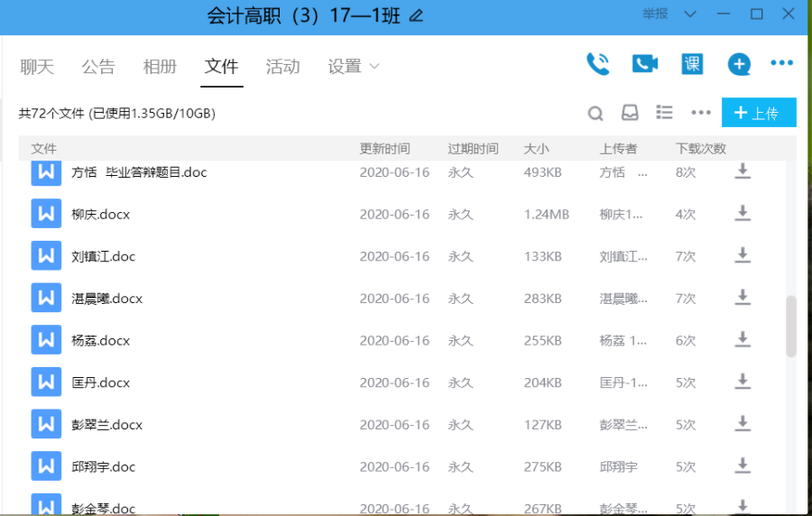Sort by 下载次数 column header
812x516 pixels.
(701, 149)
